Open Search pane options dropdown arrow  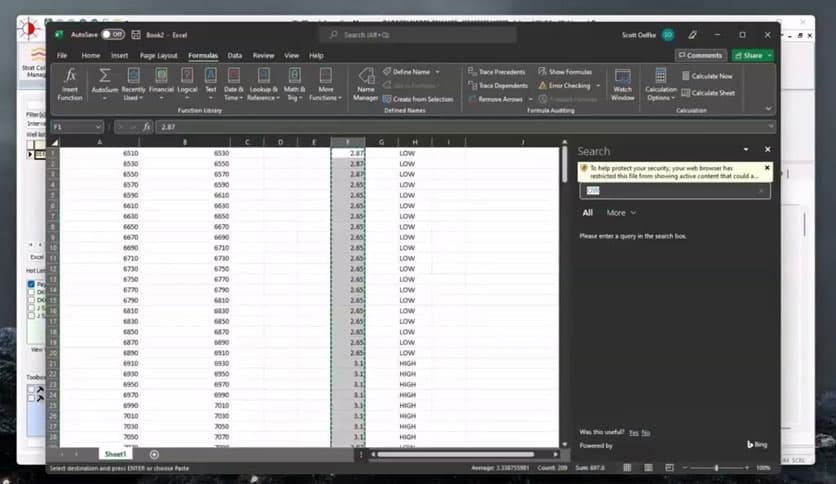pos(746,150)
